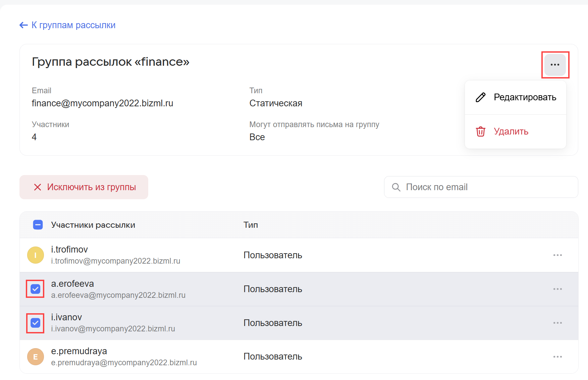Viewport: 588px width, 380px height.
Task: Click the X icon in Исключить из группы
Action: point(38,187)
